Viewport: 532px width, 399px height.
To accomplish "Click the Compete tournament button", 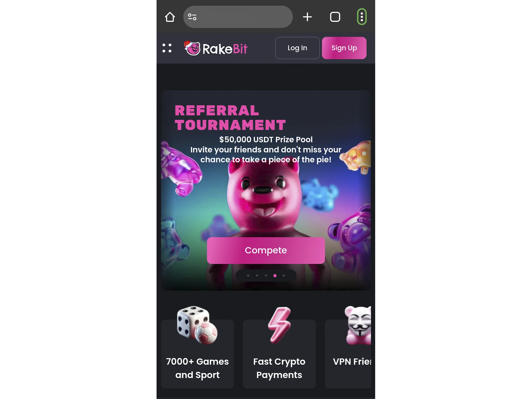I will 265,250.
